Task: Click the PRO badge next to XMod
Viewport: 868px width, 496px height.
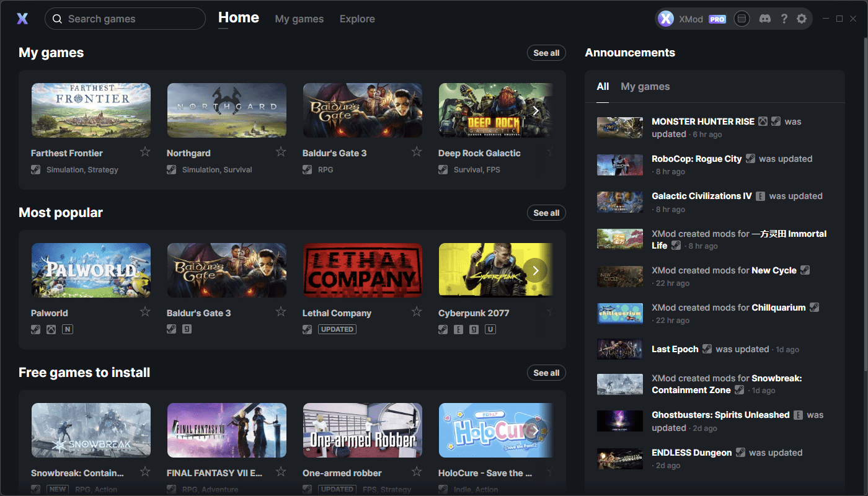Action: click(717, 19)
